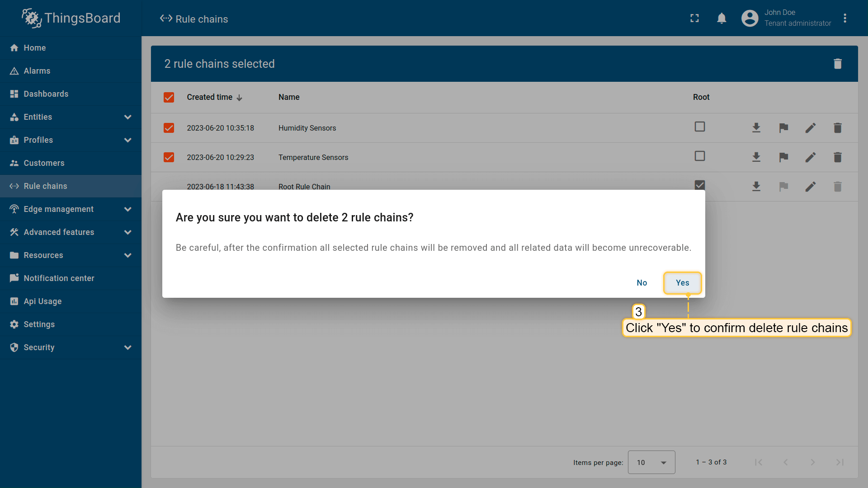The height and width of the screenshot is (488, 868).
Task: Export Root Rule Chain download icon
Action: click(756, 187)
